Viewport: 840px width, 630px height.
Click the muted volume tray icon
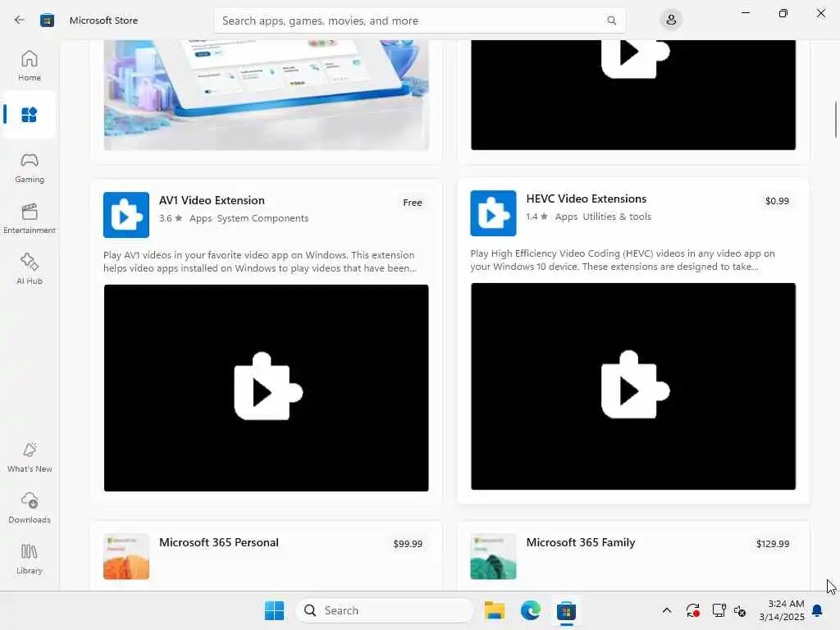(740, 610)
